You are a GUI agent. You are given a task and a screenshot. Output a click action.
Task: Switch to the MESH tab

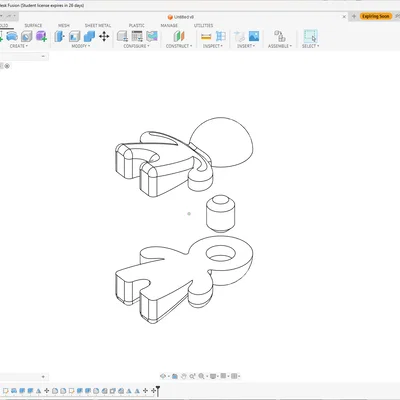(64, 25)
